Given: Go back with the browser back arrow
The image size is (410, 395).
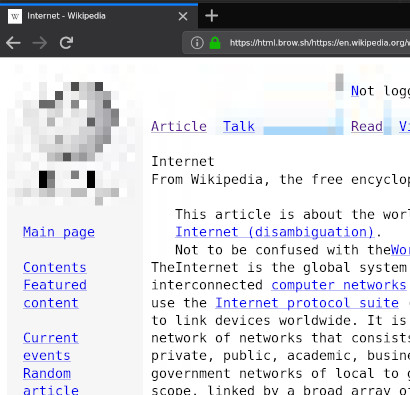Looking at the screenshot, I should click(x=13, y=43).
